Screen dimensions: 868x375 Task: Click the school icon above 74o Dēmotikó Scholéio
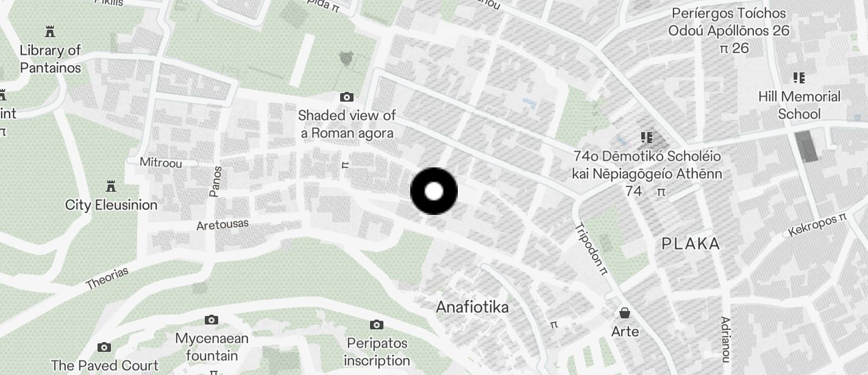tap(647, 138)
